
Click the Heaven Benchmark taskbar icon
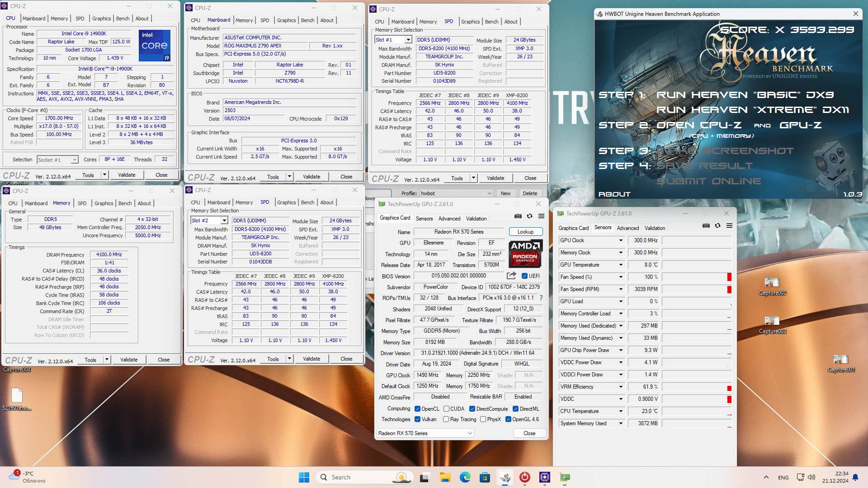click(505, 477)
